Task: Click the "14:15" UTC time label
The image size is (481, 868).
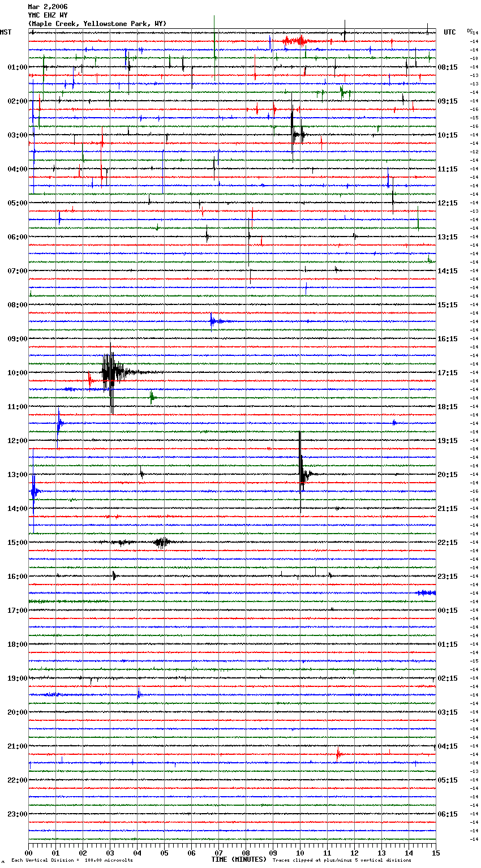Action: pyautogui.click(x=448, y=271)
